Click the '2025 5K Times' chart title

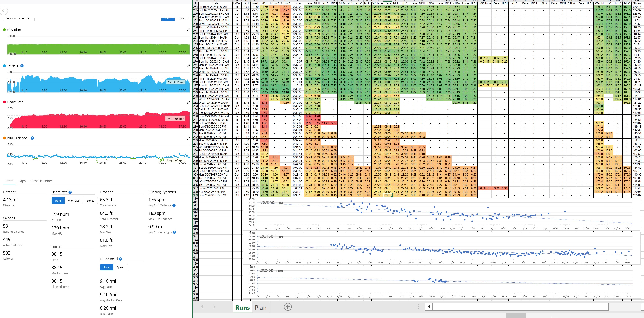pyautogui.click(x=272, y=270)
